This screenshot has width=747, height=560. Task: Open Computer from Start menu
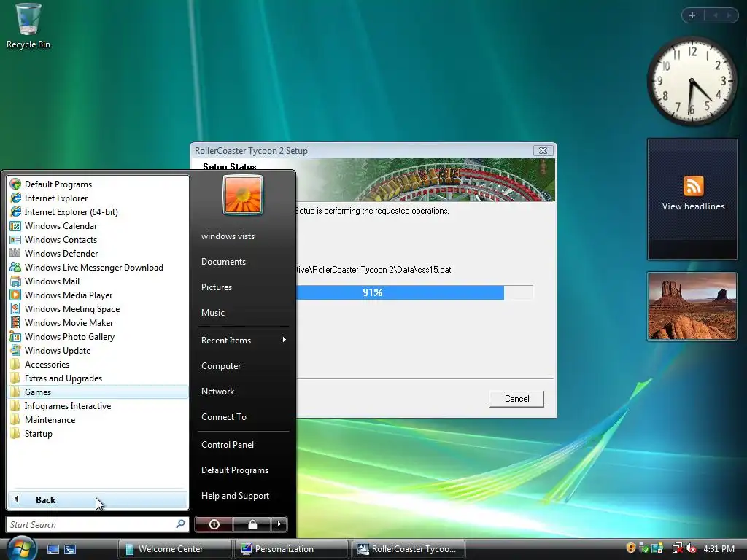221,366
